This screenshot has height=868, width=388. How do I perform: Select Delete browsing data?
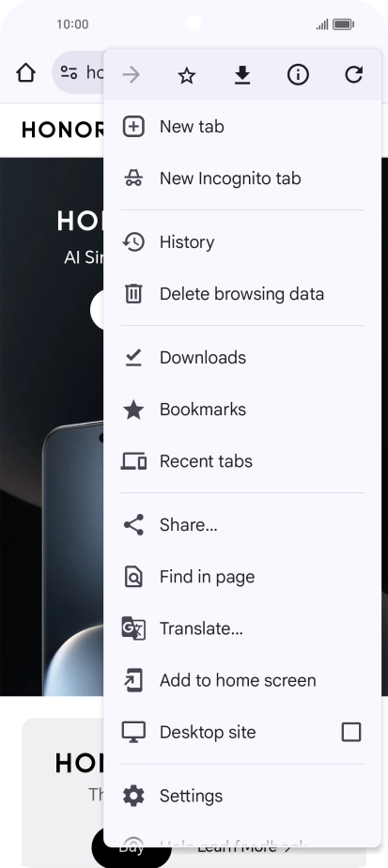[242, 293]
